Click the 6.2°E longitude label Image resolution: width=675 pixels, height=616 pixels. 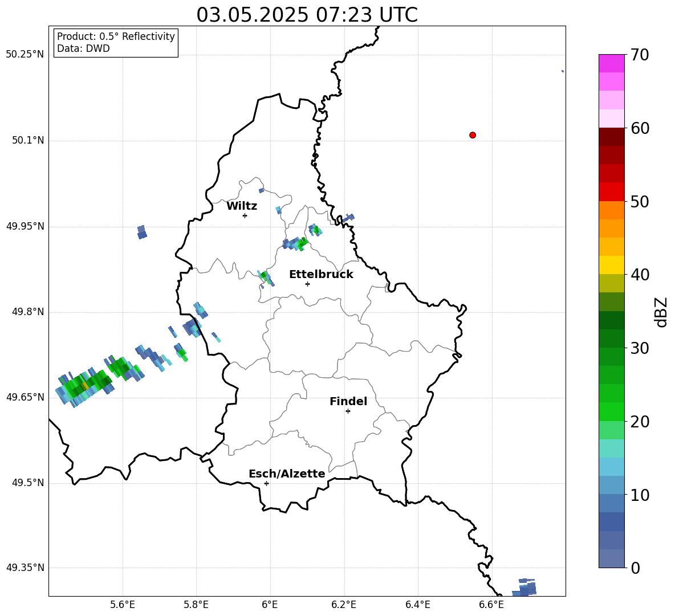pos(344,605)
